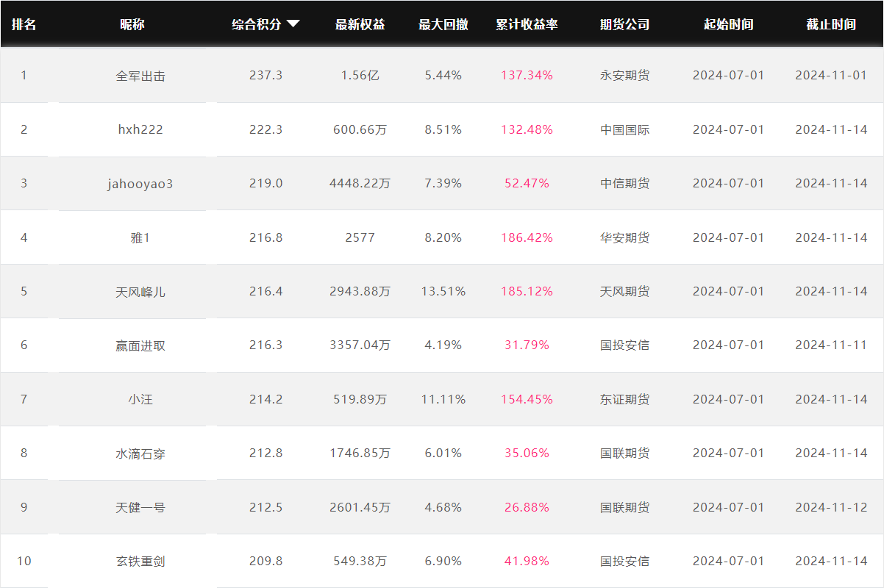The image size is (884, 588).
Task: Click the 期货公司 column header
Action: (625, 24)
